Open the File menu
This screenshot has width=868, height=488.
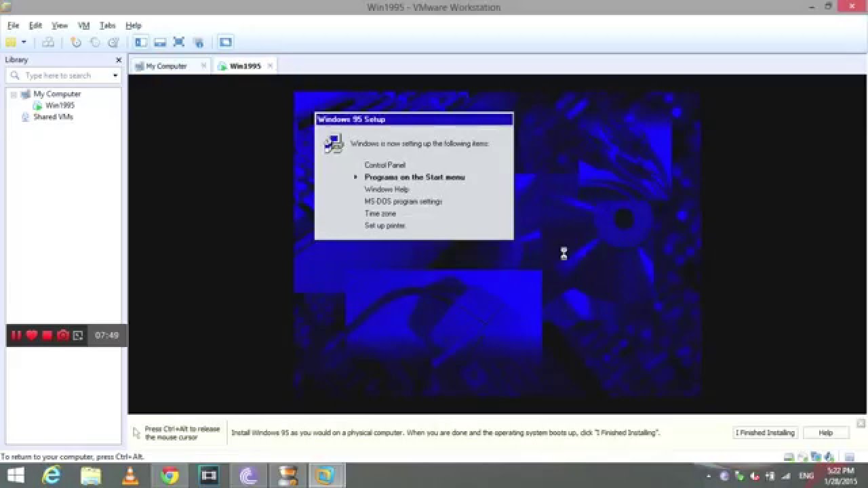pyautogui.click(x=13, y=26)
